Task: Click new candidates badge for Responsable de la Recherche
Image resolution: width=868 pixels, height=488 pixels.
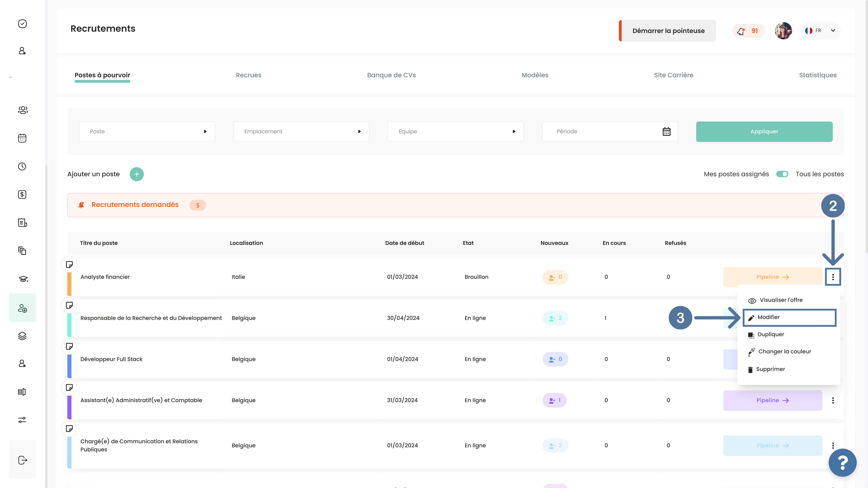Action: [x=555, y=318]
